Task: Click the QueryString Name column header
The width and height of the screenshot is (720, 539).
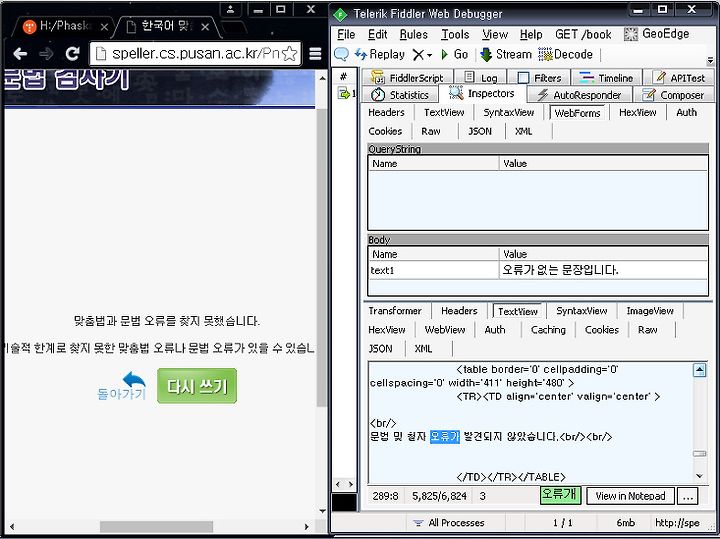Action: (x=433, y=163)
